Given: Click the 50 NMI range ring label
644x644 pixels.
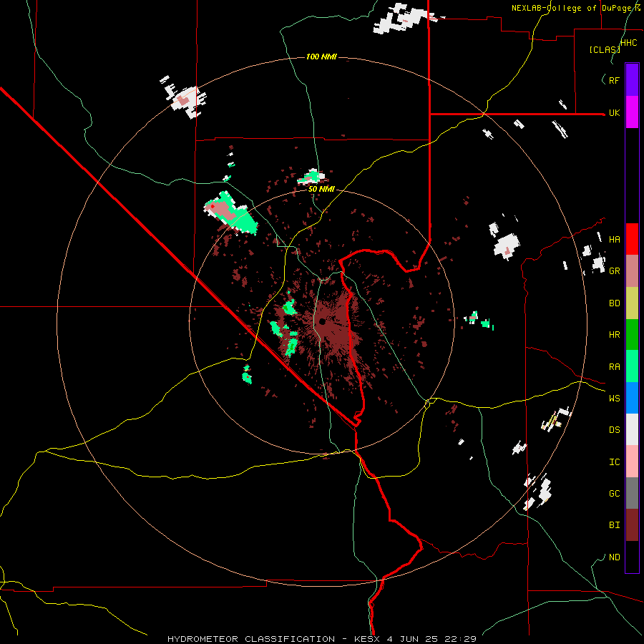Looking at the screenshot, I should 321,189.
